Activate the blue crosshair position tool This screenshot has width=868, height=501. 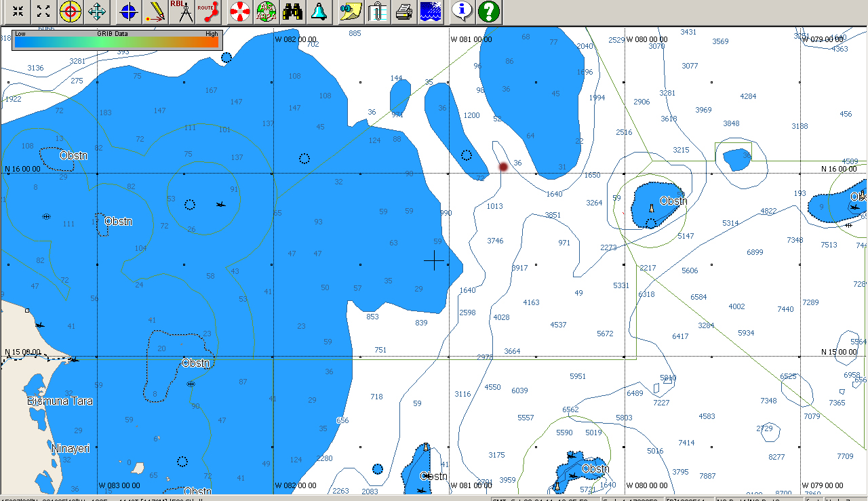[129, 12]
